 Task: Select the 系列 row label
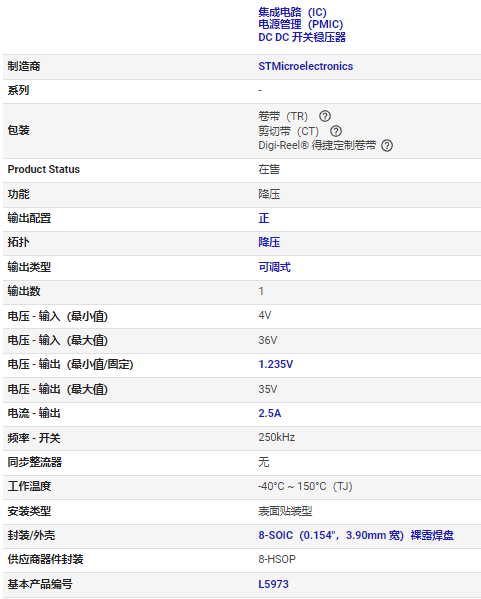18,90
